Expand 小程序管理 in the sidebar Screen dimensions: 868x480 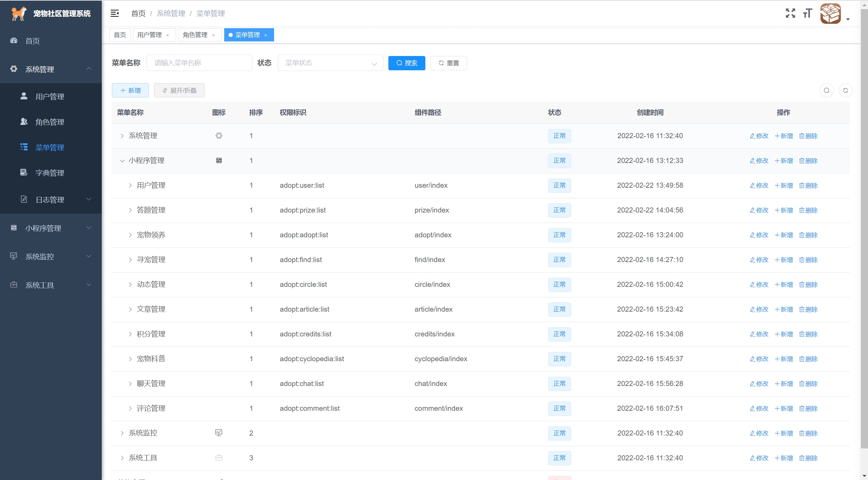coord(51,228)
